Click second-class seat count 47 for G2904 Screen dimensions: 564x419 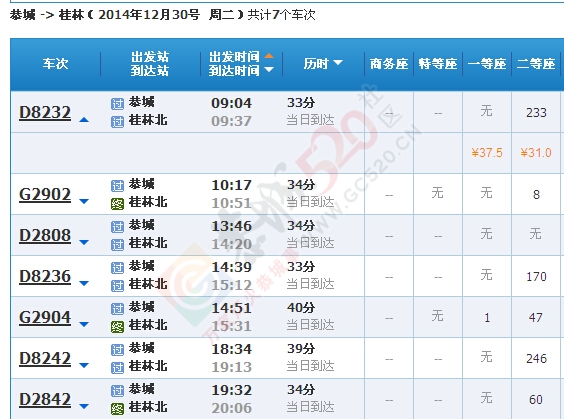coord(536,318)
